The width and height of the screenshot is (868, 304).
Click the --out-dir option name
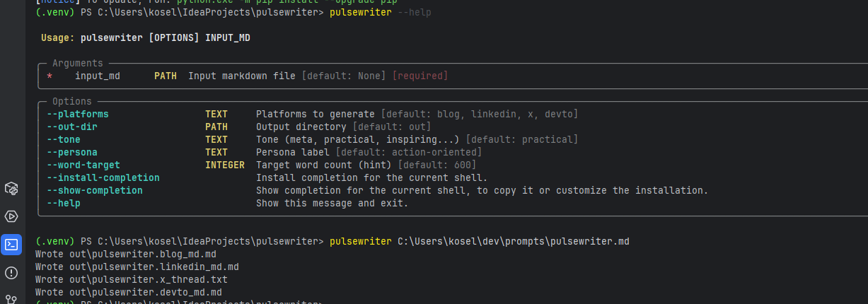[x=72, y=127]
